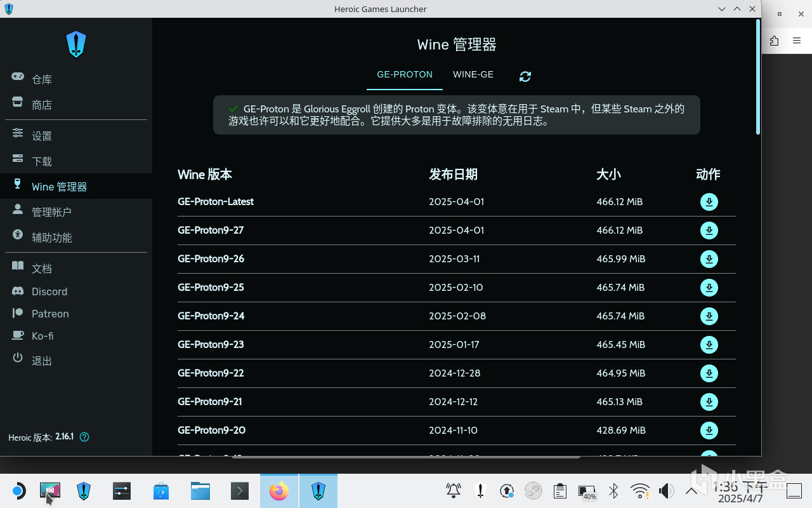Expand hidden system tray icons
Image resolution: width=812 pixels, height=508 pixels.
click(692, 491)
